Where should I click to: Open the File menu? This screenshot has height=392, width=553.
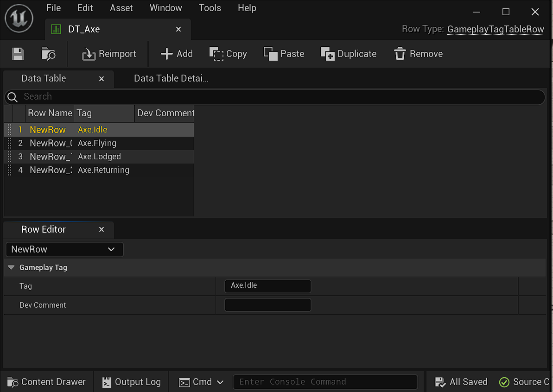(x=54, y=8)
